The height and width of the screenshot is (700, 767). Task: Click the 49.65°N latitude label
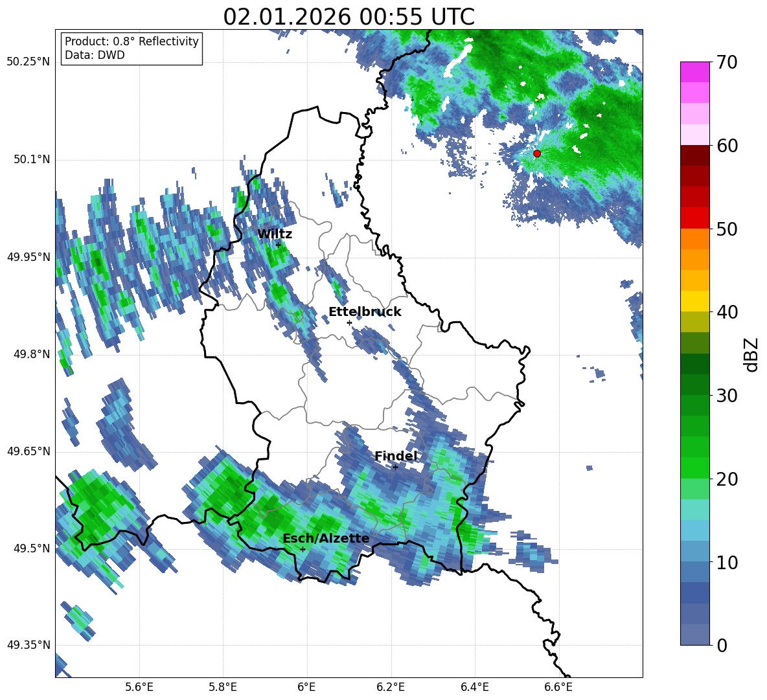(x=29, y=451)
